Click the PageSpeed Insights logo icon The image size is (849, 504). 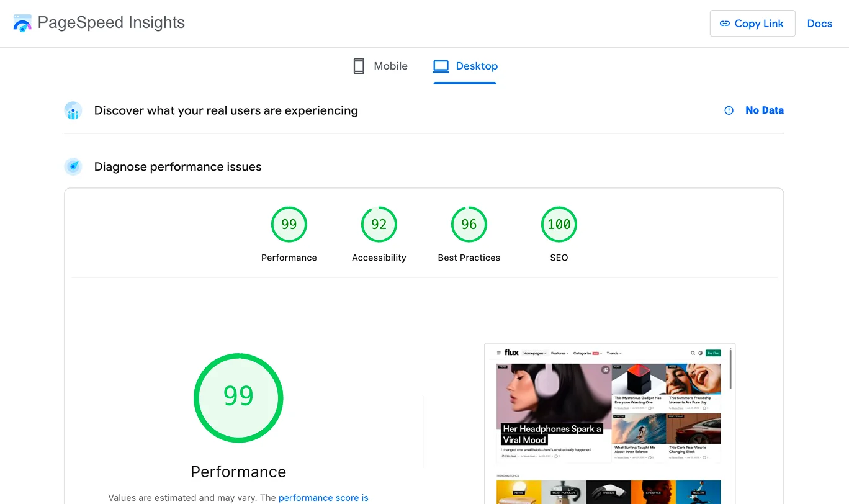[22, 24]
